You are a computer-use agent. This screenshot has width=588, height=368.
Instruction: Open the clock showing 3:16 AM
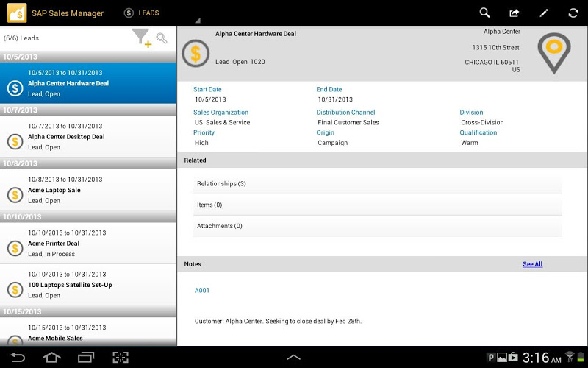point(542,358)
